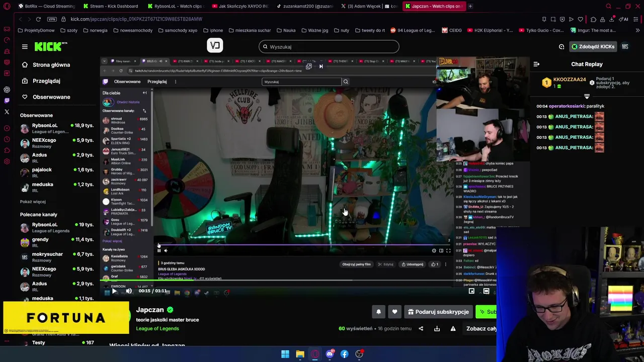Switch to zuzankamst200 TikTok tab
The width and height of the screenshot is (644, 362).
(x=304, y=6)
